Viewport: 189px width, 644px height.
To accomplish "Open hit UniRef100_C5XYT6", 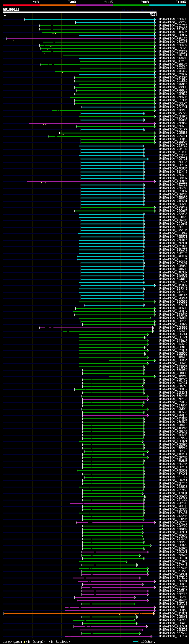I will (173, 25).
